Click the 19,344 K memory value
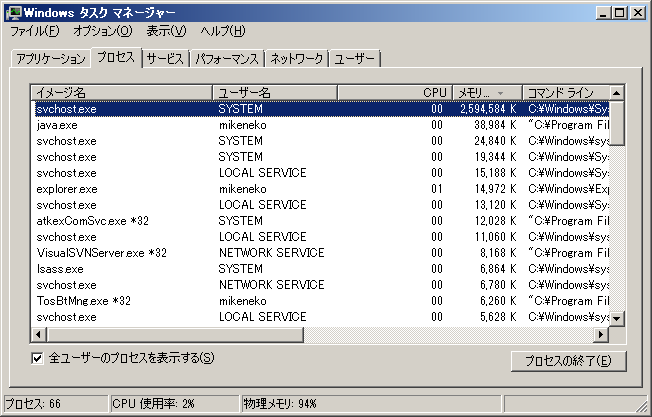The image size is (652, 417). point(495,157)
